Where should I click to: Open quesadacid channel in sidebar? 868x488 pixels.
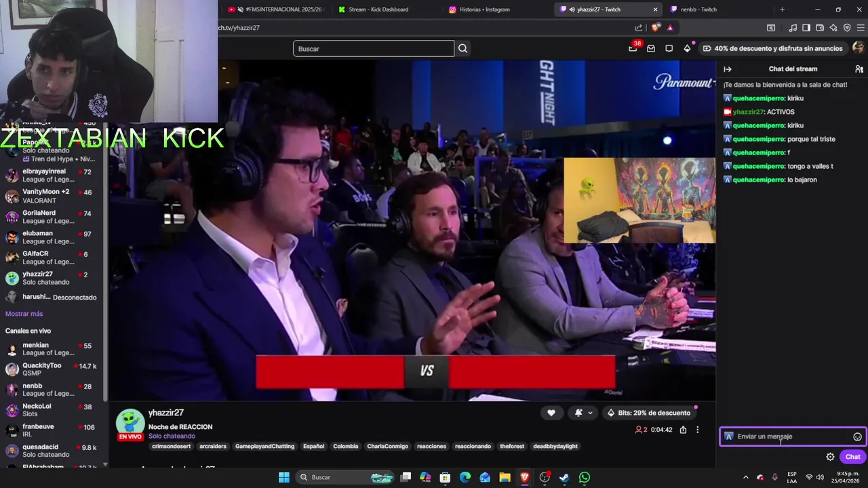(x=52, y=451)
